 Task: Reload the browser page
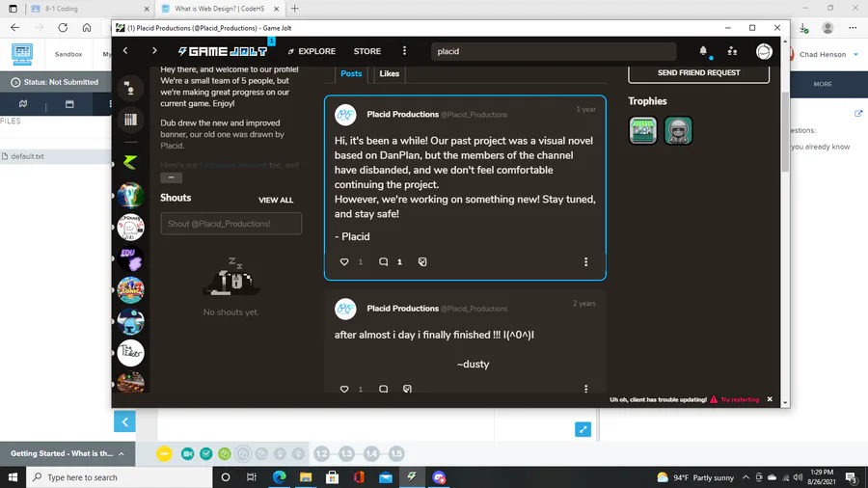click(x=63, y=28)
